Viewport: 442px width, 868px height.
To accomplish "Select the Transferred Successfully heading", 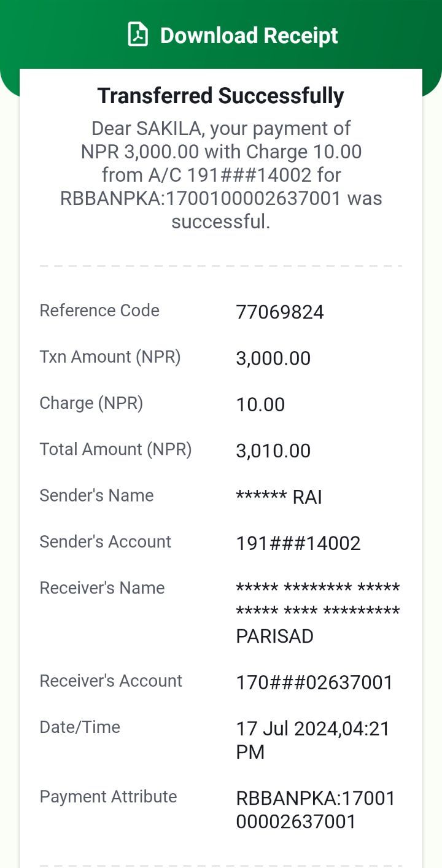I will 221,96.
